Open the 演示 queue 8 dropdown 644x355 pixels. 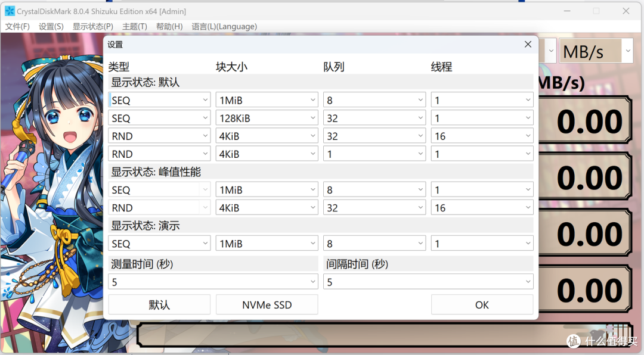[374, 244]
